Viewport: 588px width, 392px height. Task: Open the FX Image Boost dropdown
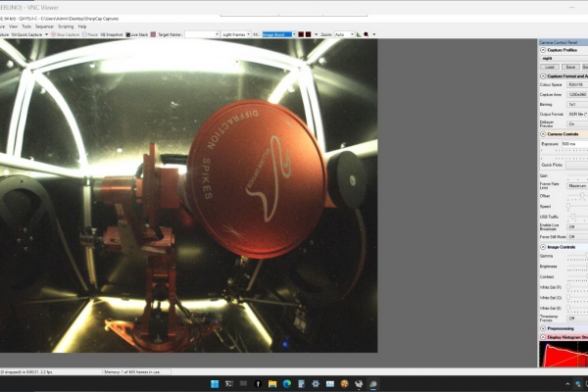click(x=279, y=34)
